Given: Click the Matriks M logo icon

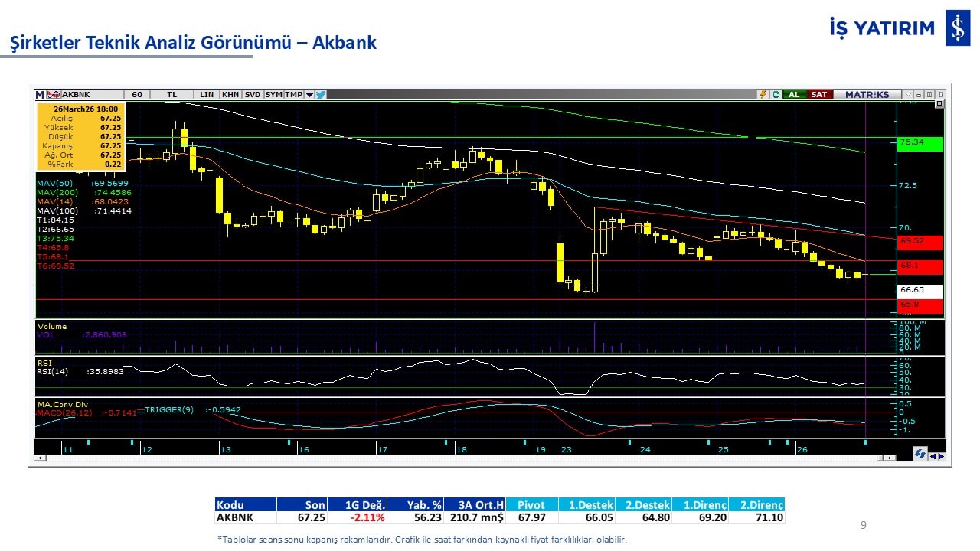Looking at the screenshot, I should 40,95.
